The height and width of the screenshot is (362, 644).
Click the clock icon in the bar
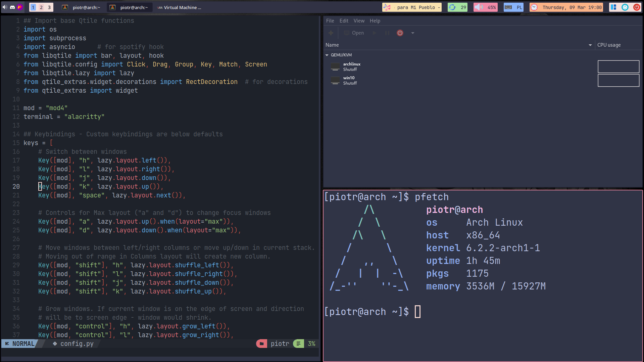pyautogui.click(x=534, y=7)
